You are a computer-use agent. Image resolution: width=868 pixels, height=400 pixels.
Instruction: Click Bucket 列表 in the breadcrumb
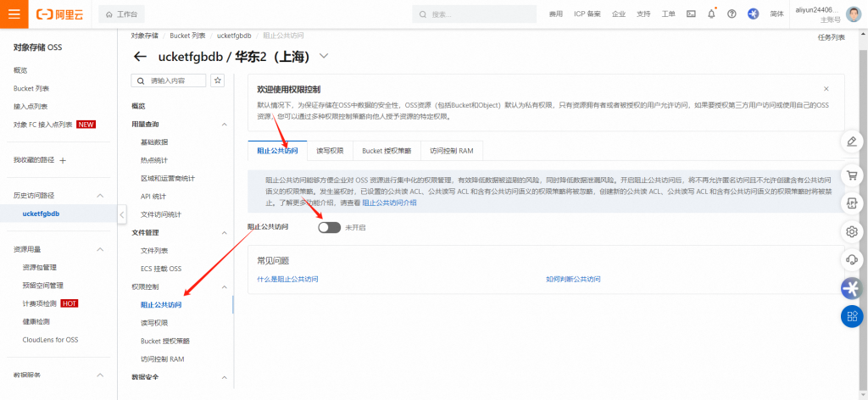(x=187, y=36)
